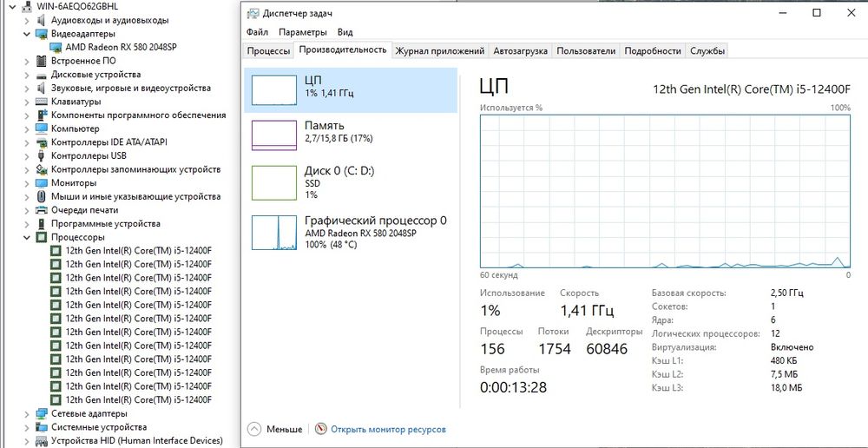Click the Мыши и иные указывающие устройства icon
Viewport: 868px width, 448px height.
[41, 196]
